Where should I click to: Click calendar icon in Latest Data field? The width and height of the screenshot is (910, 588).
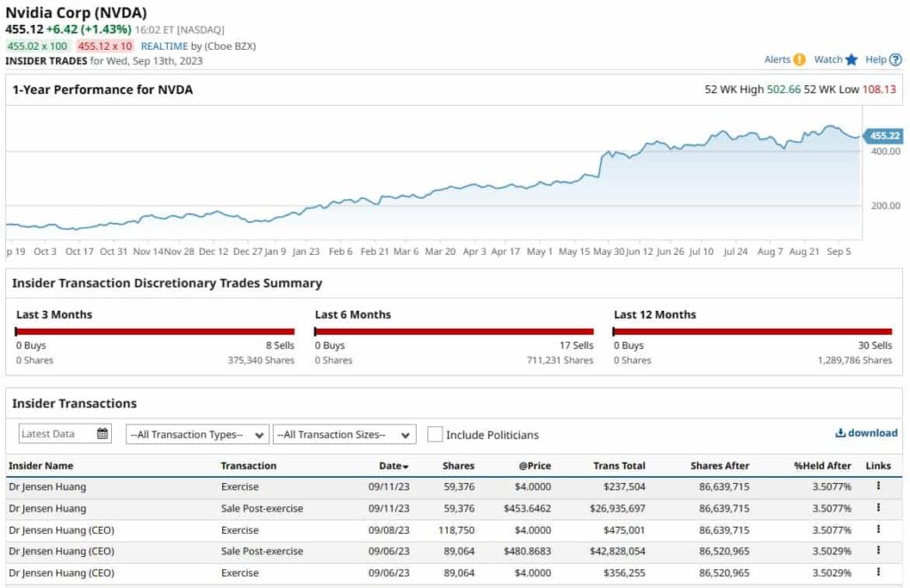point(102,434)
